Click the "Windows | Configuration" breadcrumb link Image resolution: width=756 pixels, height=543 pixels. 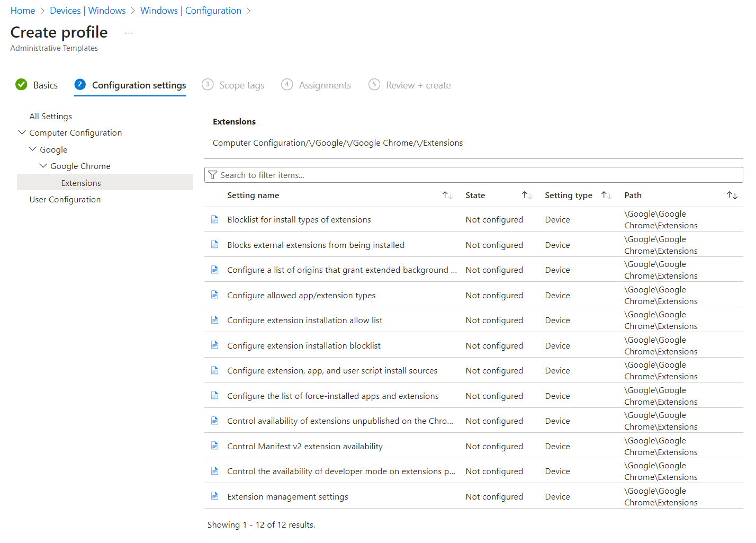[x=191, y=10]
